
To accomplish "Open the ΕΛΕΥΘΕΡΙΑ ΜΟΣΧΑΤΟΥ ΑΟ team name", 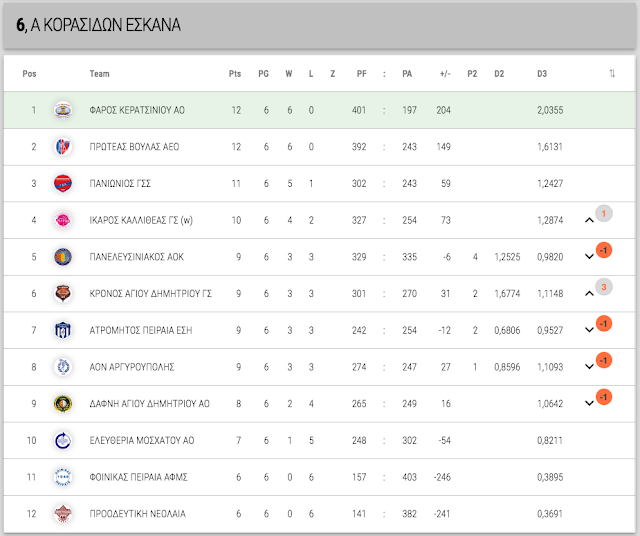I will coord(142,440).
